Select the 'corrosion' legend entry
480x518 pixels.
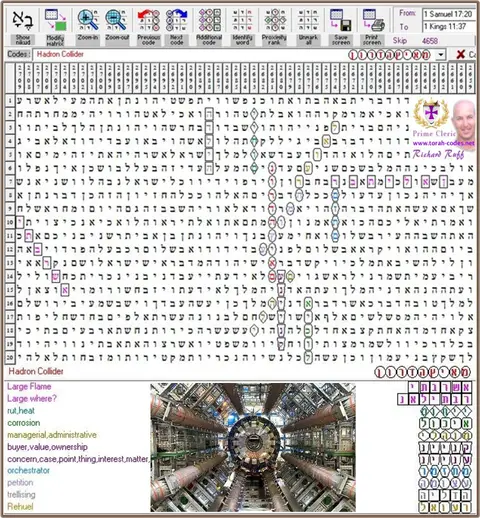(x=24, y=423)
